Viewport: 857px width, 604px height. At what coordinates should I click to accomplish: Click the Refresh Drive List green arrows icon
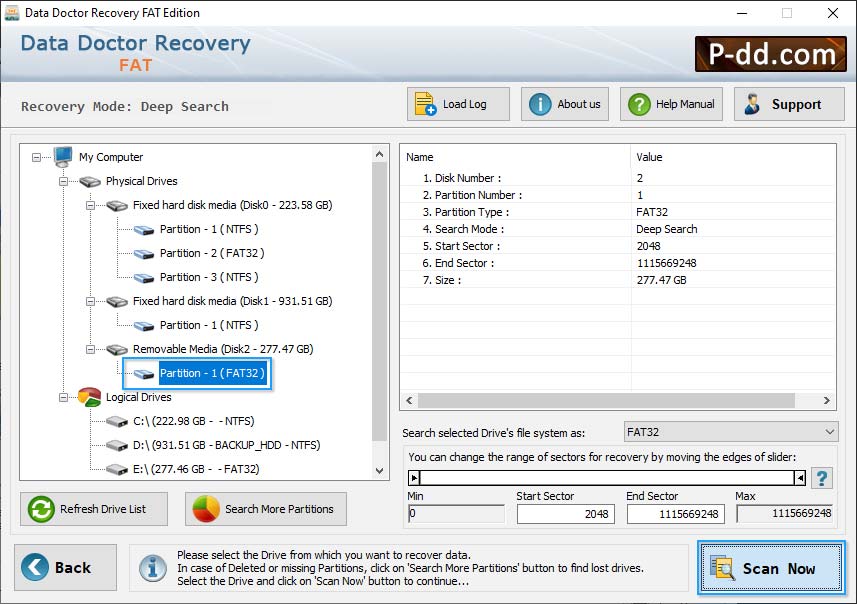(x=41, y=509)
